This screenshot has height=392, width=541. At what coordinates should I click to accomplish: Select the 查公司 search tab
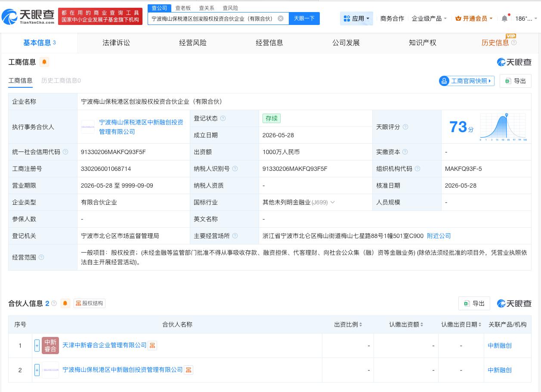[159, 8]
